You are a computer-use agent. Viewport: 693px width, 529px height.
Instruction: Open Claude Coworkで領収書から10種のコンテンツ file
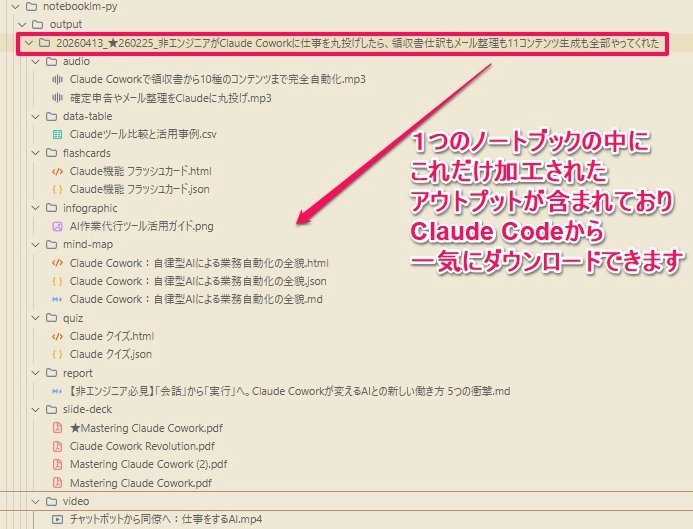tap(217, 80)
